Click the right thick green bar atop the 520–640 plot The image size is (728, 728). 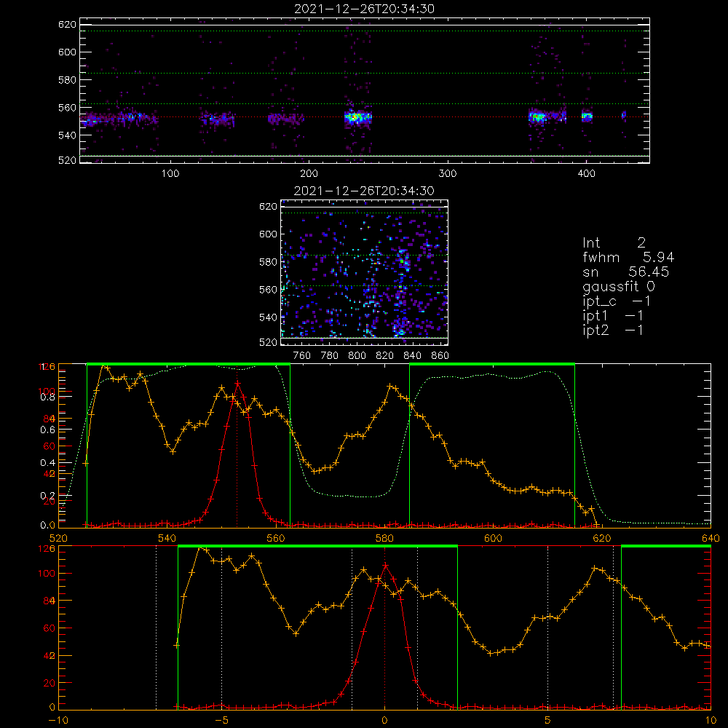[492, 364]
